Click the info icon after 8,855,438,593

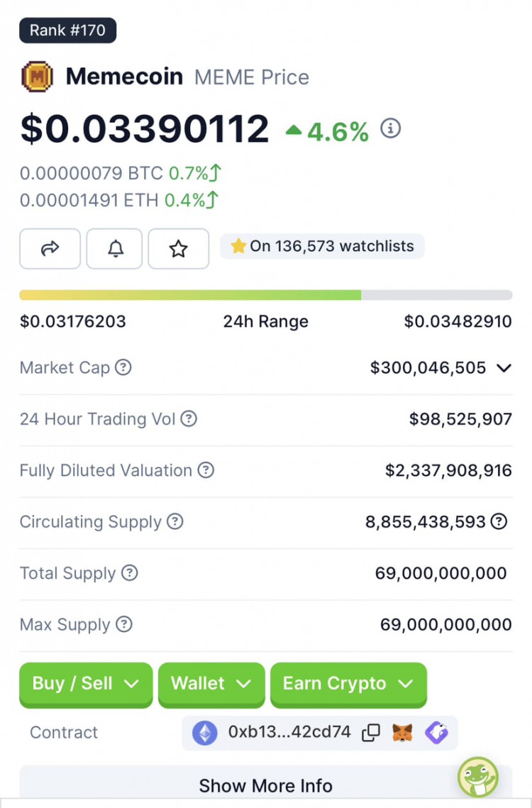(499, 521)
